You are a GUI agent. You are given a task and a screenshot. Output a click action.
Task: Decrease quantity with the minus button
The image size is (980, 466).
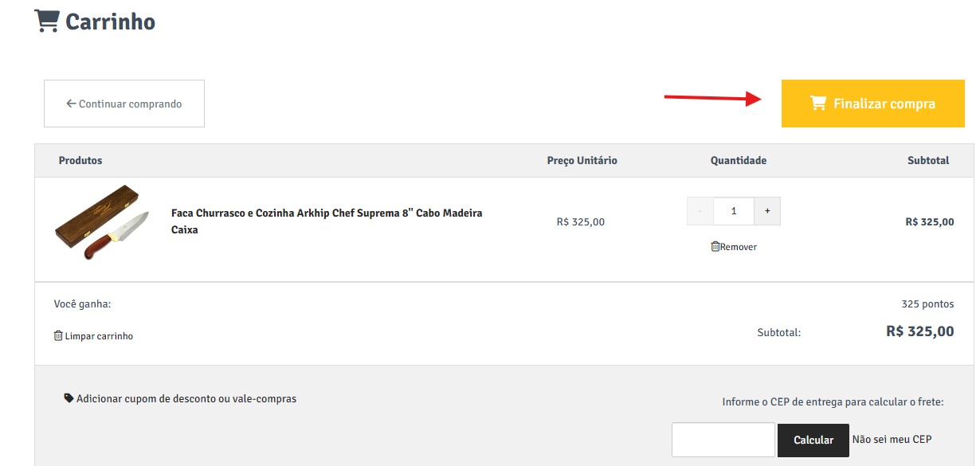tap(700, 211)
